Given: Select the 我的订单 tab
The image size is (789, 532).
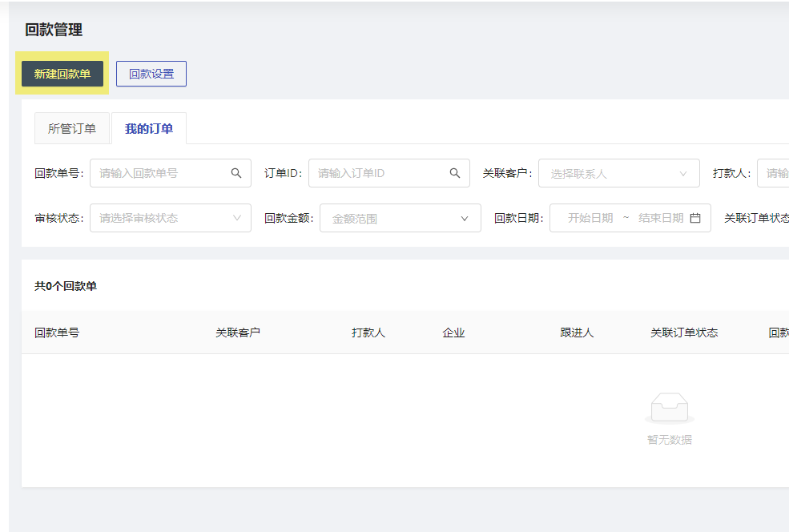Looking at the screenshot, I should (x=149, y=128).
